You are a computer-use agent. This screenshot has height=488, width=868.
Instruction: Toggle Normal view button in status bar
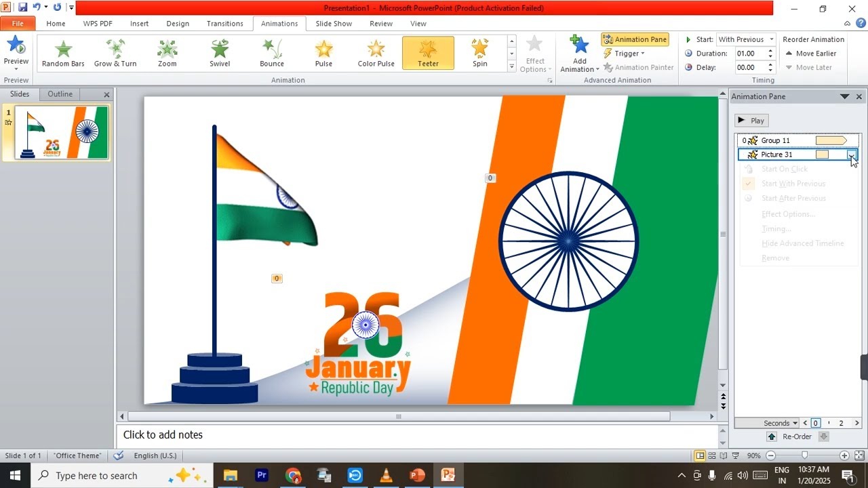click(700, 455)
